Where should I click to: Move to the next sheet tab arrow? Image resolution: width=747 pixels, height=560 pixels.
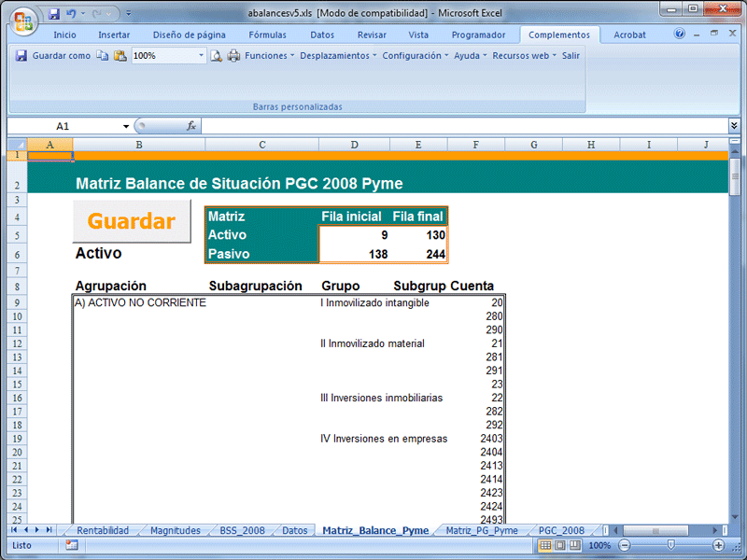coord(37,529)
